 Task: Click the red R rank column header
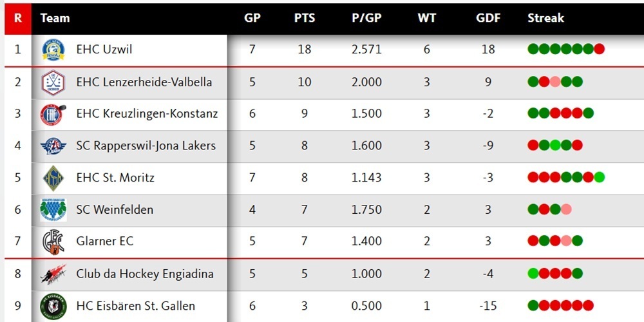click(x=17, y=18)
